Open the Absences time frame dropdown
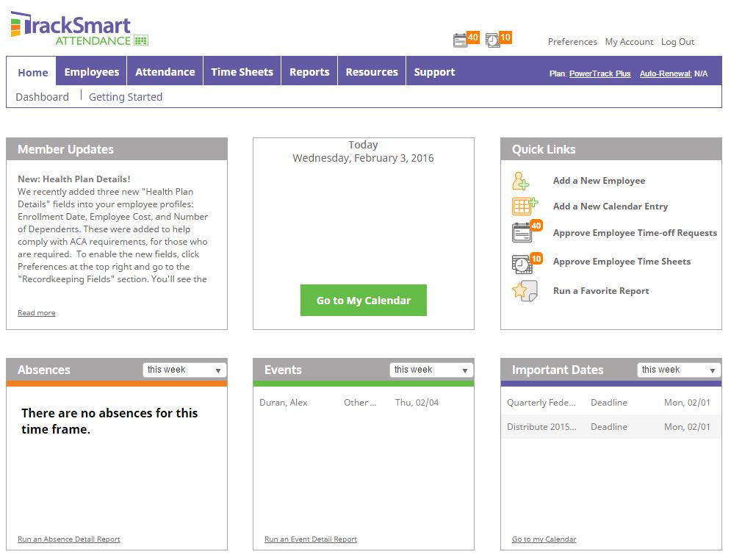Image resolution: width=731 pixels, height=560 pixels. 184,369
